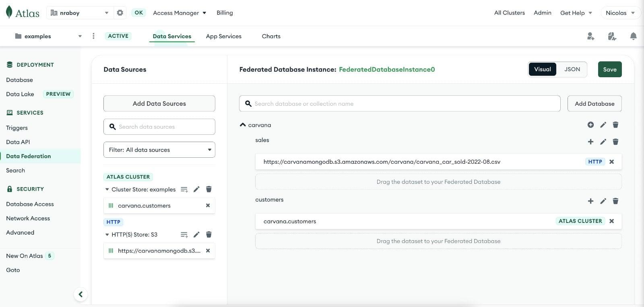Open the examples project dropdown
The height and width of the screenshot is (307, 644).
coord(48,36)
